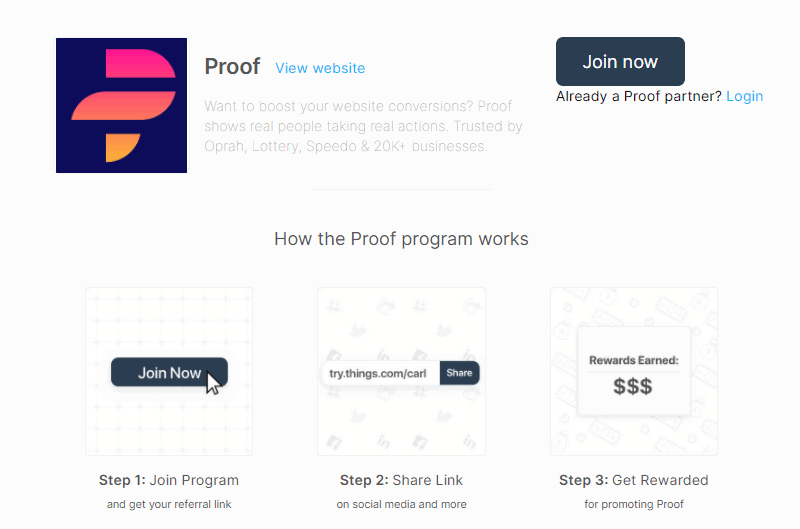Click the "Already a Proof partner?" text
Screen dimensions: 800x529
click(x=638, y=96)
